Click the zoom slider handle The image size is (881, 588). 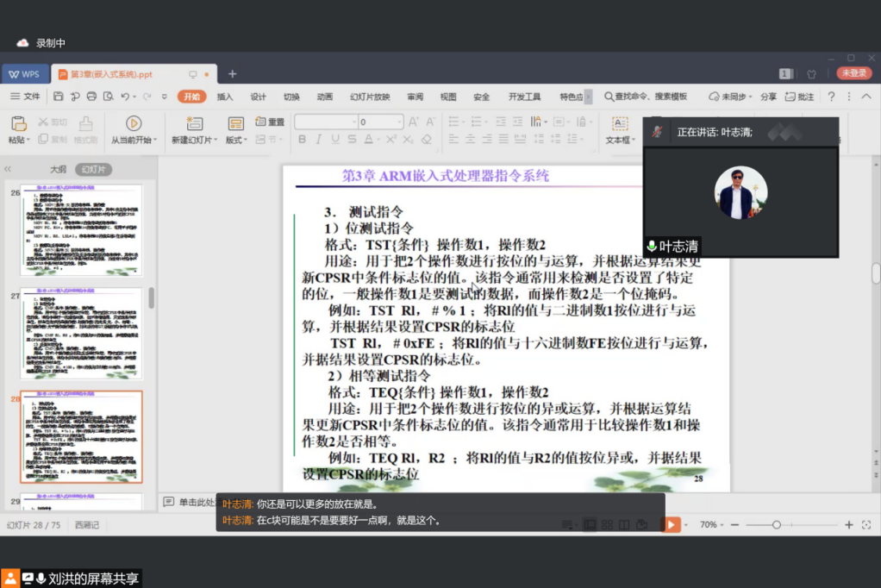[777, 524]
